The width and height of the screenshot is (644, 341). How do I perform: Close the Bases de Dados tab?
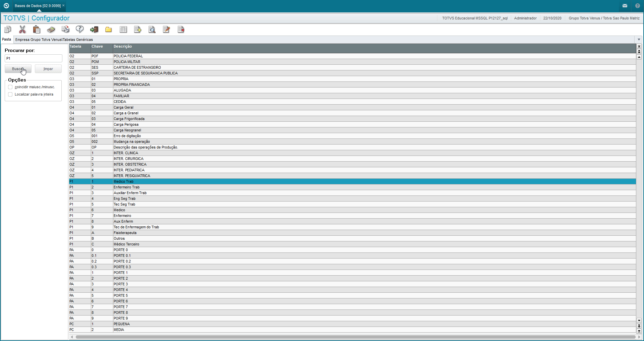63,5
